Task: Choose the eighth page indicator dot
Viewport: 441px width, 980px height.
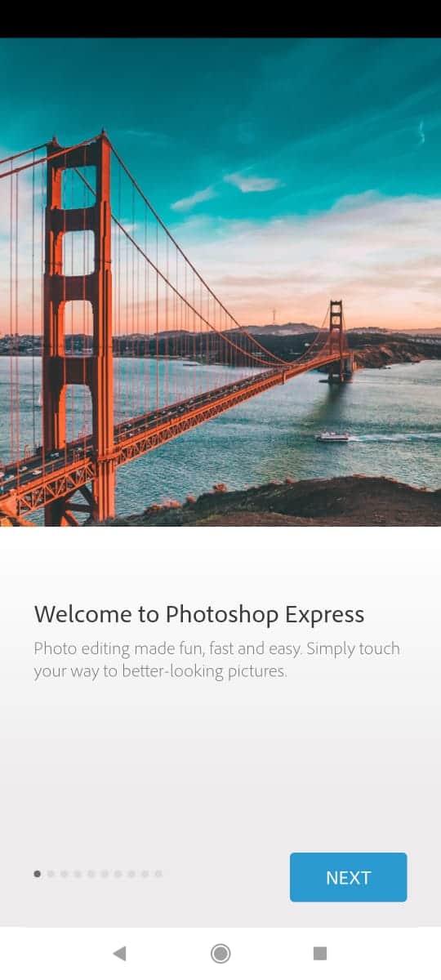Action: click(131, 874)
